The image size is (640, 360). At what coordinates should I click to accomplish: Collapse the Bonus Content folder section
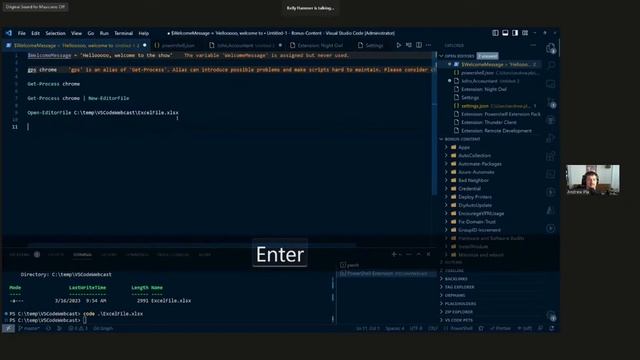pyautogui.click(x=462, y=139)
